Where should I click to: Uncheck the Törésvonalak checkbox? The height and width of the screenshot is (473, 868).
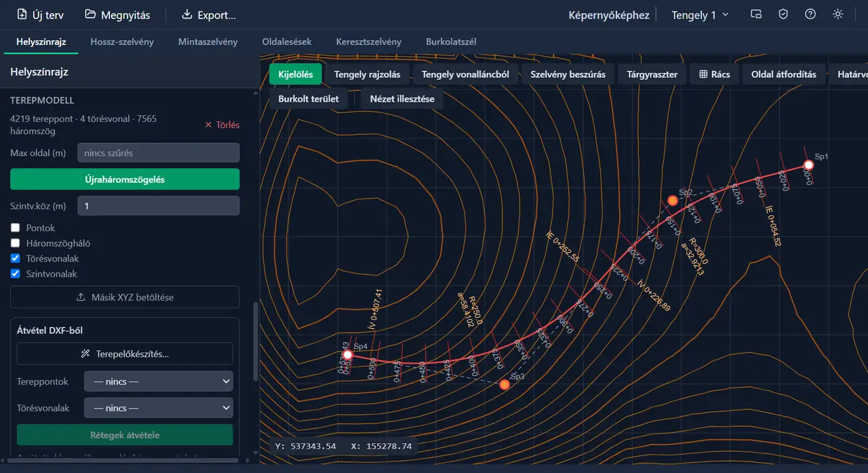click(x=16, y=259)
